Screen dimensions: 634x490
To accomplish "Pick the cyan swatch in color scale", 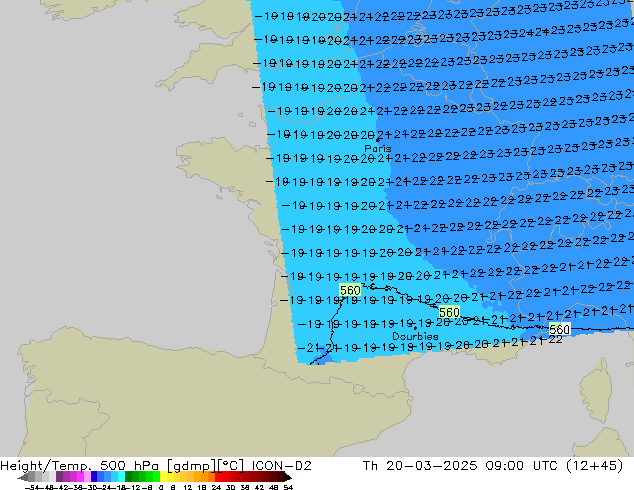I will coord(121,477).
